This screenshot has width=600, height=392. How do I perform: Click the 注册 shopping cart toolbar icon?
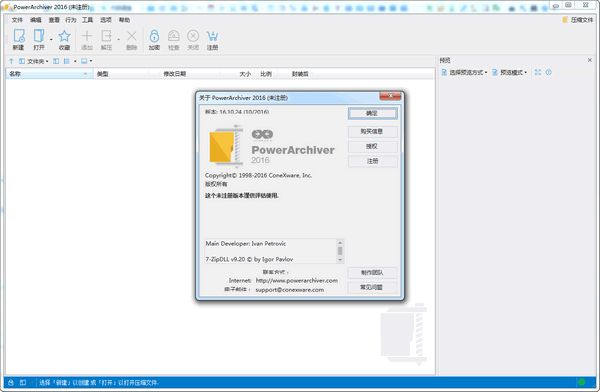[x=212, y=36]
